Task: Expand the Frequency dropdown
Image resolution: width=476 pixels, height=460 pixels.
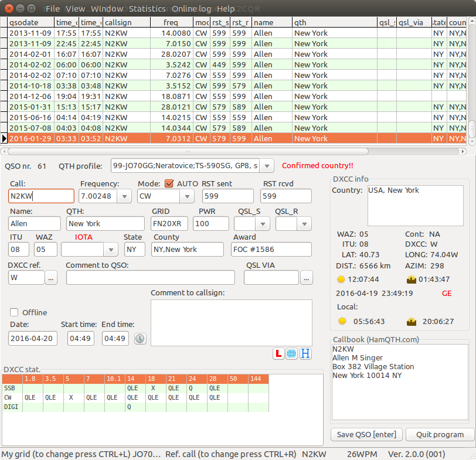Action: (123, 196)
